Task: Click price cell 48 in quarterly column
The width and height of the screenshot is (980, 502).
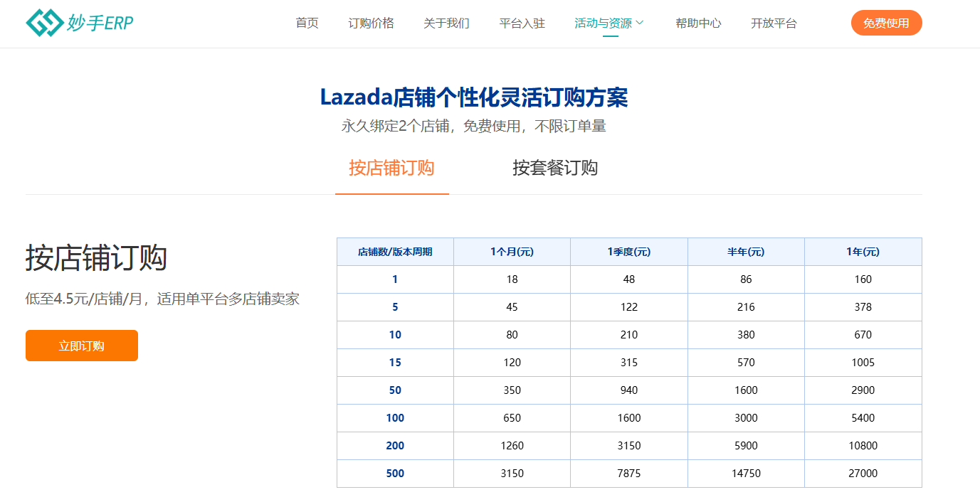Action: pos(629,279)
